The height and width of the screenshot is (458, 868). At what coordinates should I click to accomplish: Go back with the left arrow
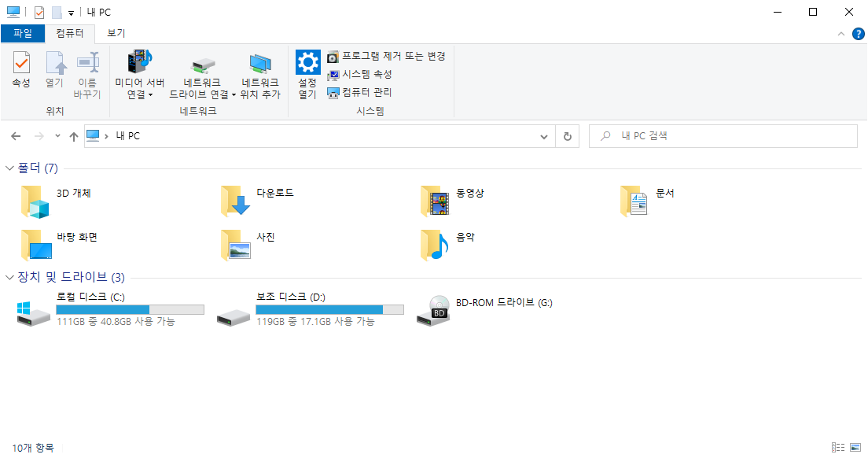16,136
